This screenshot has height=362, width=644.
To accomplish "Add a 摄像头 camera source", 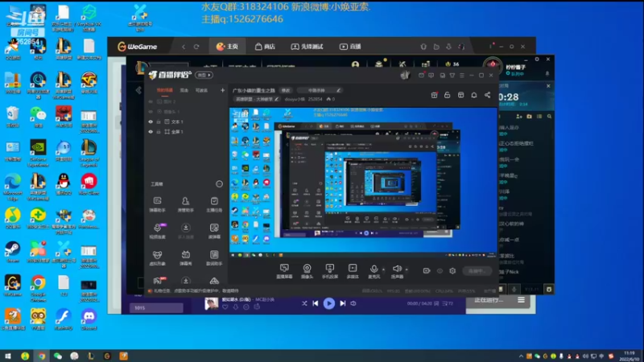I will click(307, 271).
